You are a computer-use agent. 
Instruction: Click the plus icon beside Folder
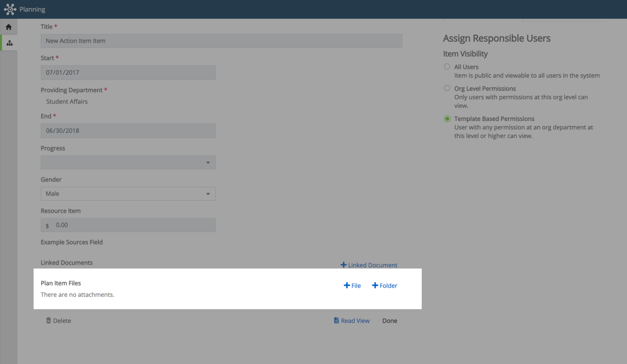375,285
